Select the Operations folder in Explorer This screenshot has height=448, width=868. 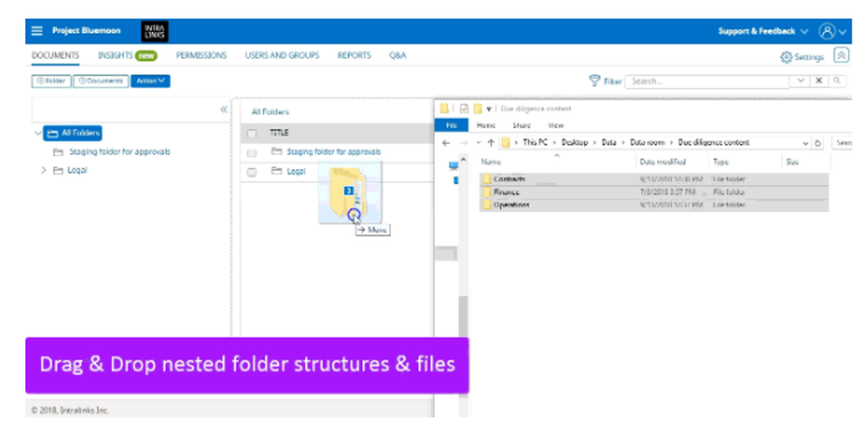pos(654,205)
